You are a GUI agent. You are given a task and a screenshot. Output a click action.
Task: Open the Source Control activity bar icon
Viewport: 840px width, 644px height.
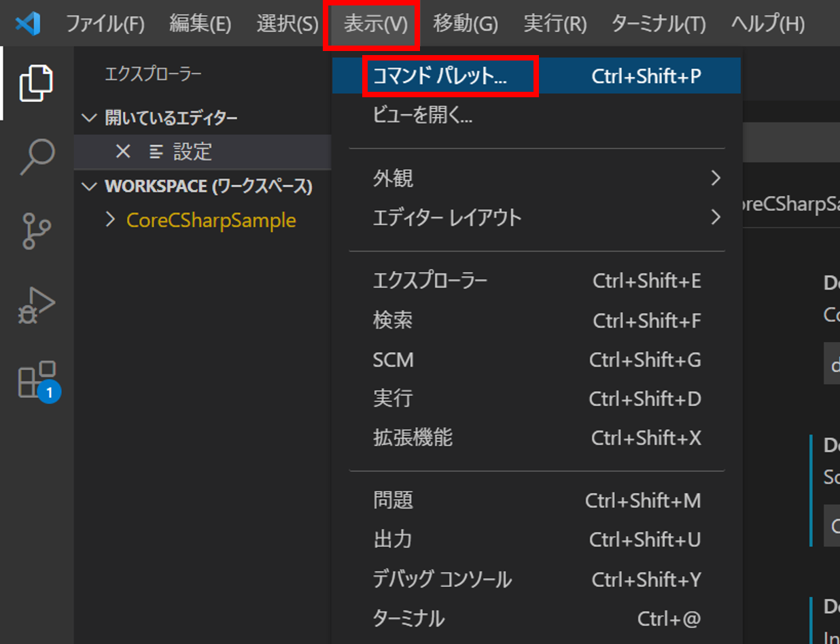pyautogui.click(x=36, y=231)
